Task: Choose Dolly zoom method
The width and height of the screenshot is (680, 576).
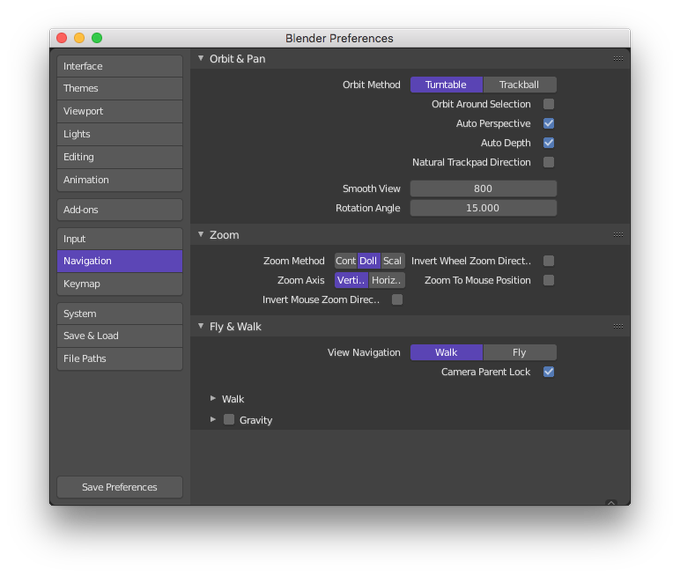Action: coord(369,261)
